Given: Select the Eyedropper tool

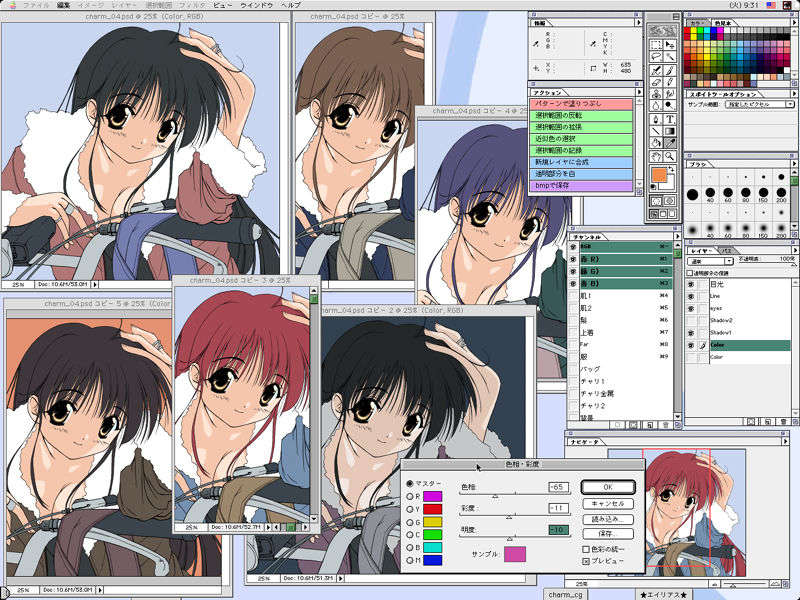Looking at the screenshot, I should coord(670,144).
